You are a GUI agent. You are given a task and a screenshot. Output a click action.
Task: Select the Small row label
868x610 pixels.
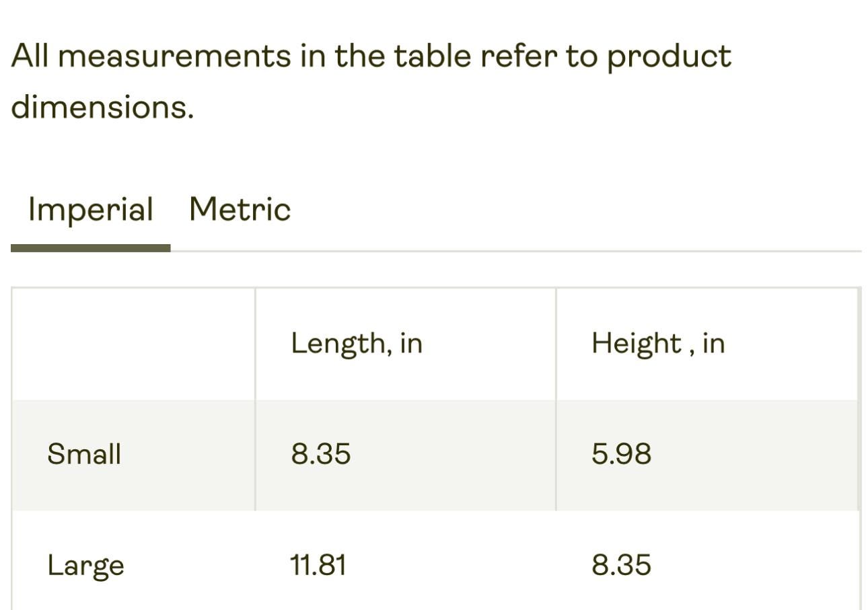click(x=84, y=454)
